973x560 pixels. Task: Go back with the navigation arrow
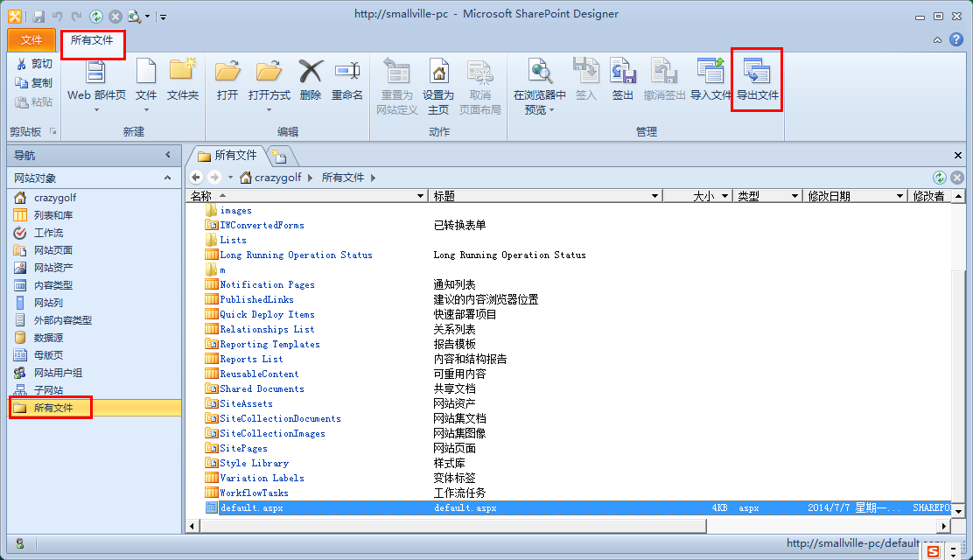coord(196,178)
